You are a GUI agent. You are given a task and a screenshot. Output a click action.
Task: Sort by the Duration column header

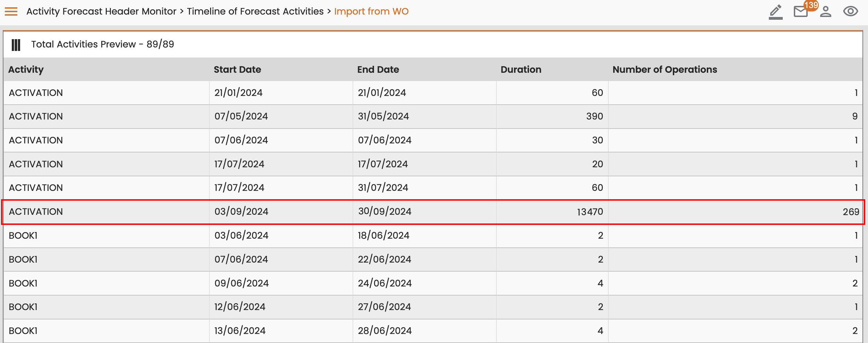coord(521,70)
